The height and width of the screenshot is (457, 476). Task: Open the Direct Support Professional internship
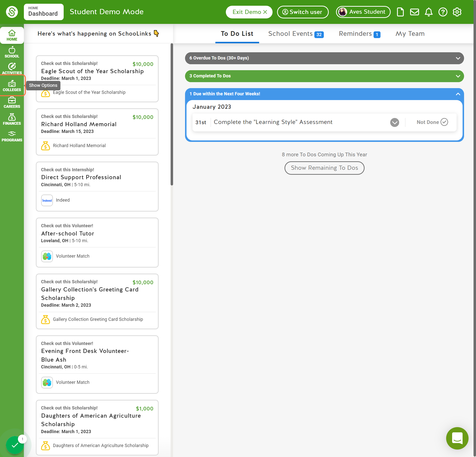coord(81,177)
